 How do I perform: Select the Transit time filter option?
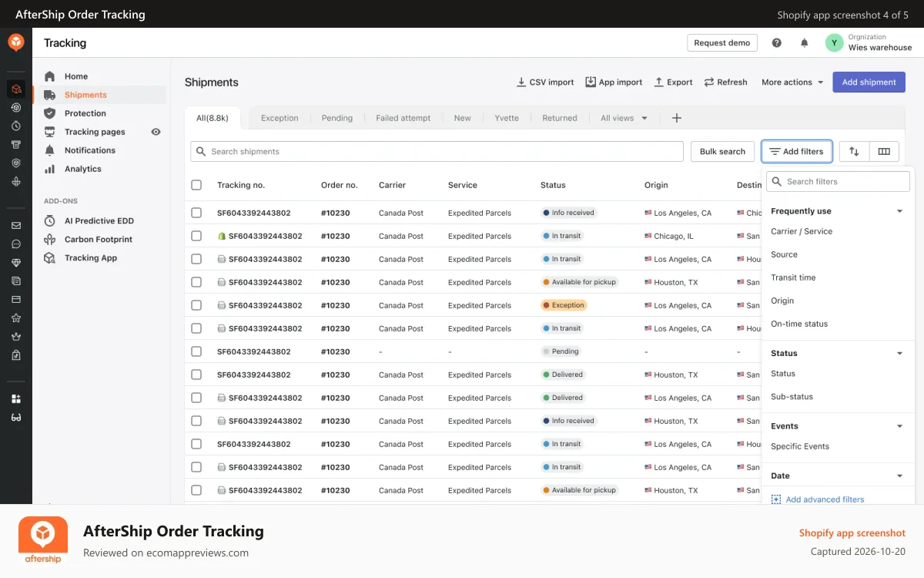click(793, 277)
